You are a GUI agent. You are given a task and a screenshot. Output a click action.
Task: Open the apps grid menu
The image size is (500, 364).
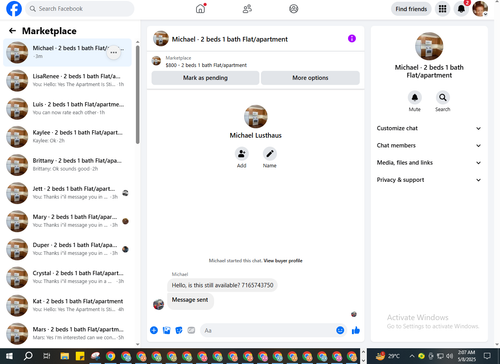pos(442,9)
